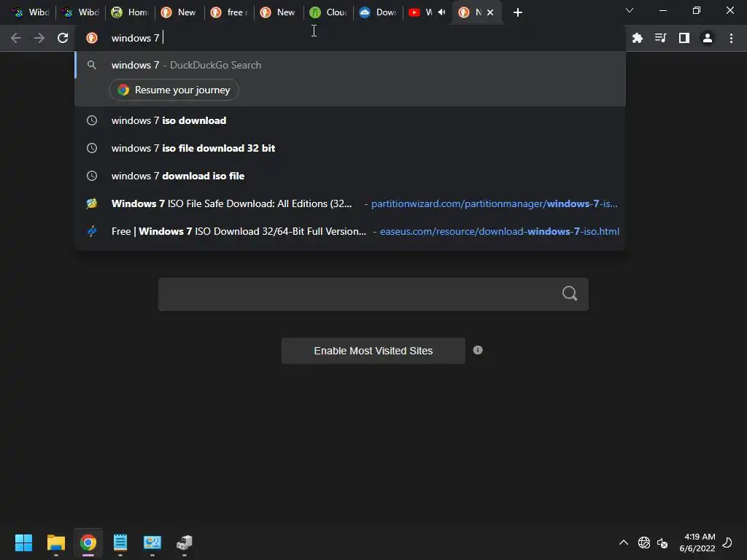This screenshot has width=747, height=560.
Task: Switch to the first Wibd tab
Action: [31, 12]
